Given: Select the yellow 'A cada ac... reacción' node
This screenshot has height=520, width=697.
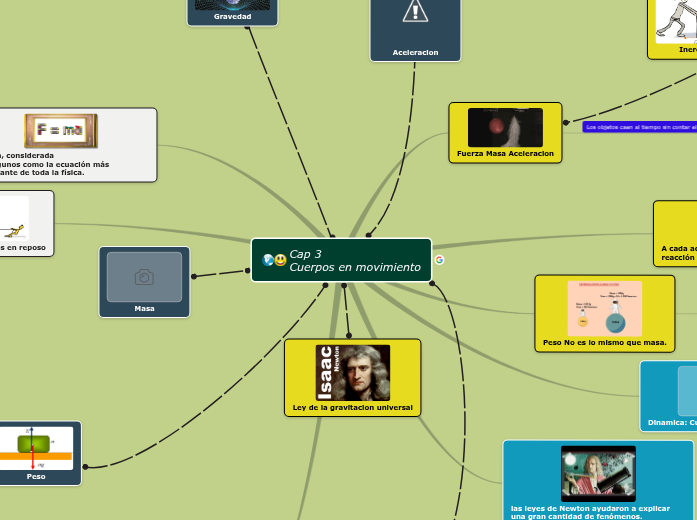Looking at the screenshot, I should pyautogui.click(x=676, y=235).
